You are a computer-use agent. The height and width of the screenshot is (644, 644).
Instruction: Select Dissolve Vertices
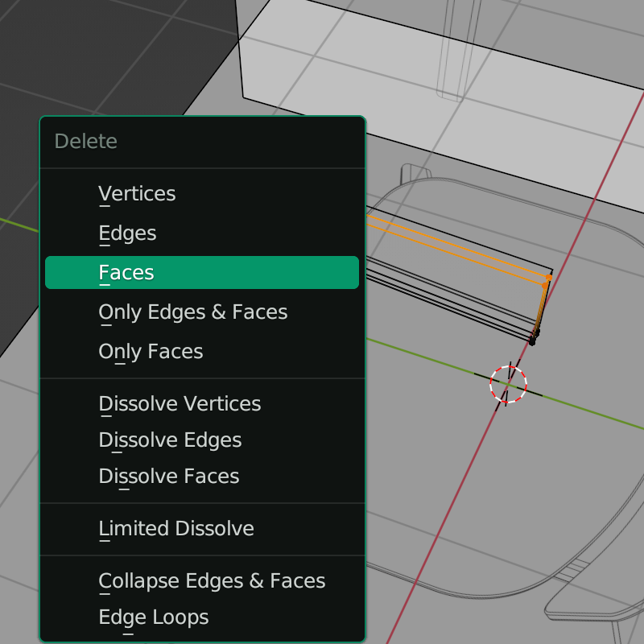point(202,404)
